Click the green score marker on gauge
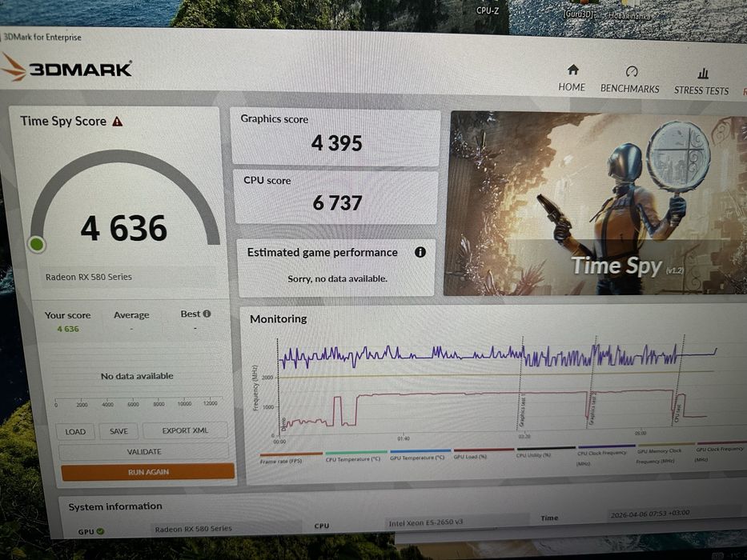This screenshot has width=747, height=560. pyautogui.click(x=37, y=244)
